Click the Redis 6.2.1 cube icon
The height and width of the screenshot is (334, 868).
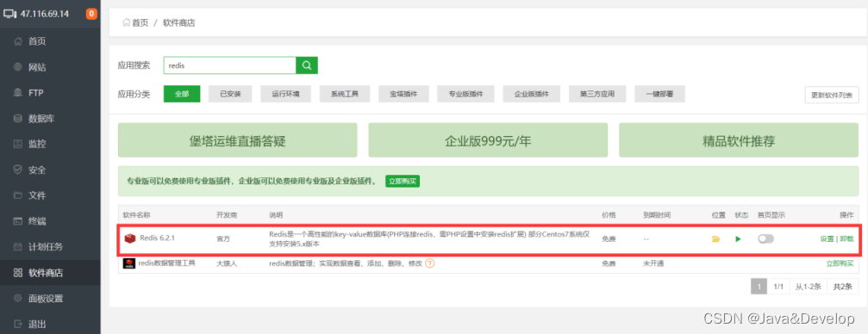[129, 238]
